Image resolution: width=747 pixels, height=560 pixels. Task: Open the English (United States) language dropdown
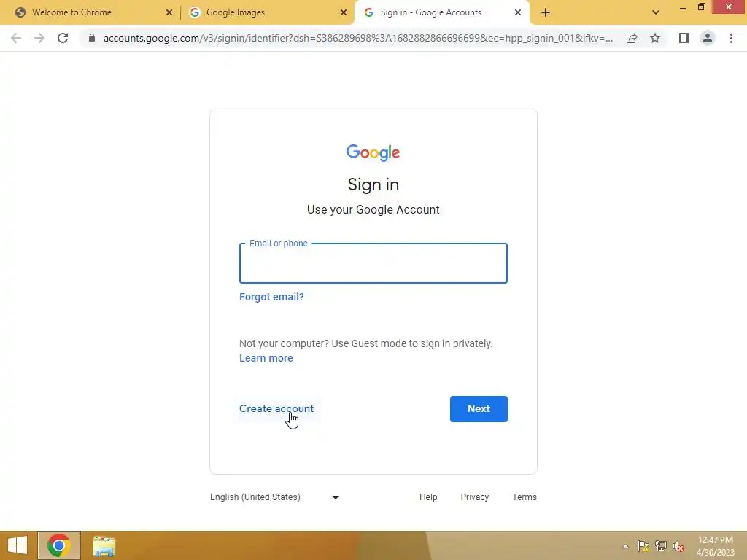[x=274, y=497]
